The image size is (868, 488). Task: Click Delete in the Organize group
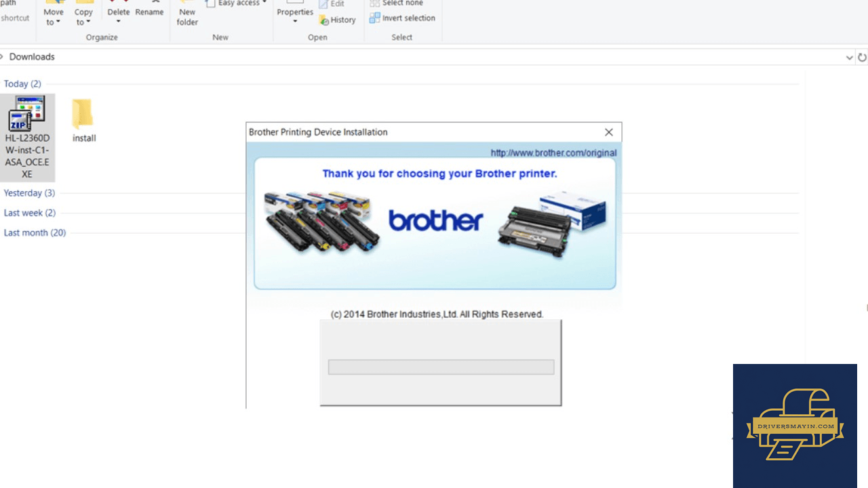pyautogui.click(x=119, y=14)
